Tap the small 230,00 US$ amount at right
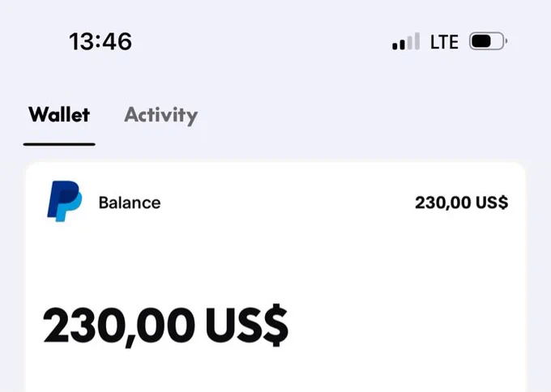 click(x=461, y=202)
